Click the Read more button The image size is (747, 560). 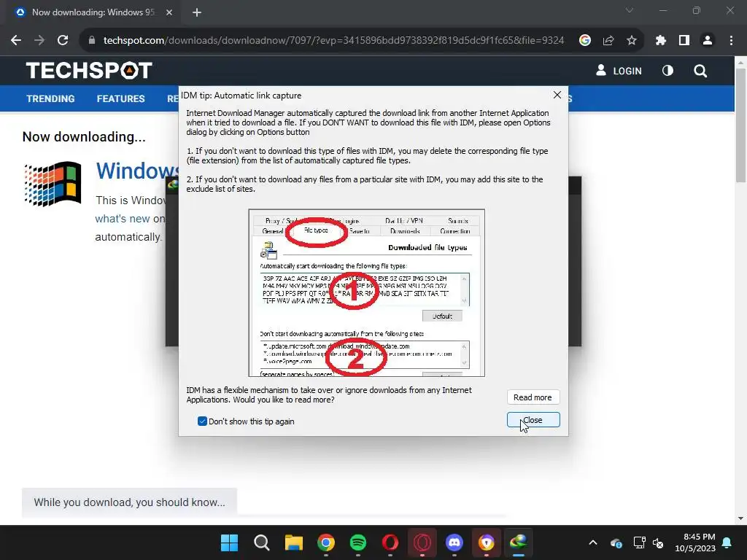click(x=533, y=397)
